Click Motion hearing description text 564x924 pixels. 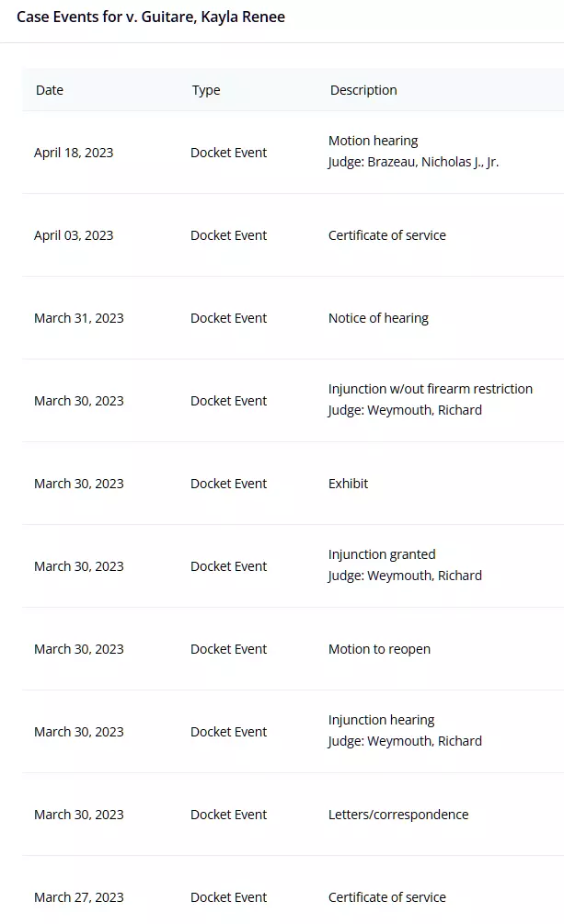point(373,141)
